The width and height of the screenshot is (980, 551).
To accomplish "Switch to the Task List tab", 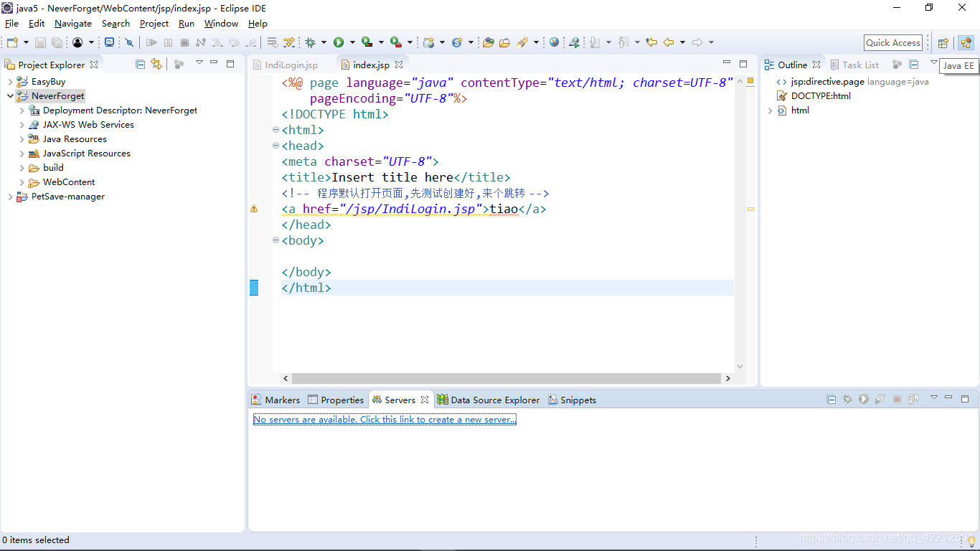I will (854, 65).
